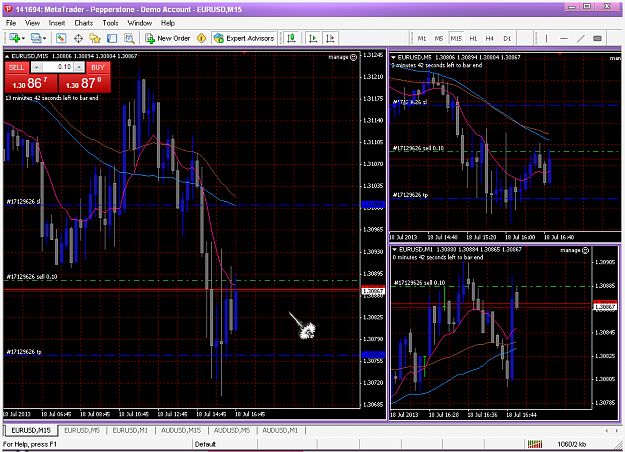Image resolution: width=625 pixels, height=452 pixels.
Task: Click the manage smiley icon on M1 chart
Action: click(x=586, y=250)
